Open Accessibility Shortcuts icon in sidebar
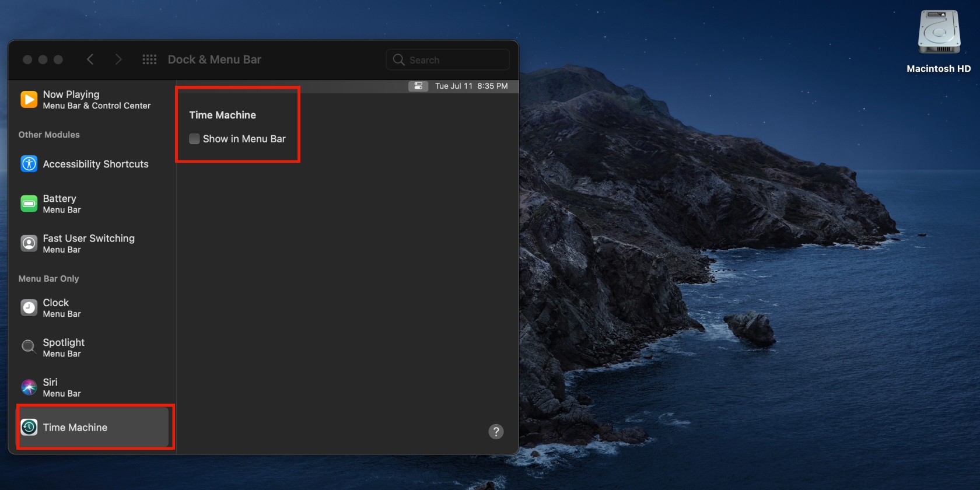The image size is (980, 490). click(x=29, y=164)
